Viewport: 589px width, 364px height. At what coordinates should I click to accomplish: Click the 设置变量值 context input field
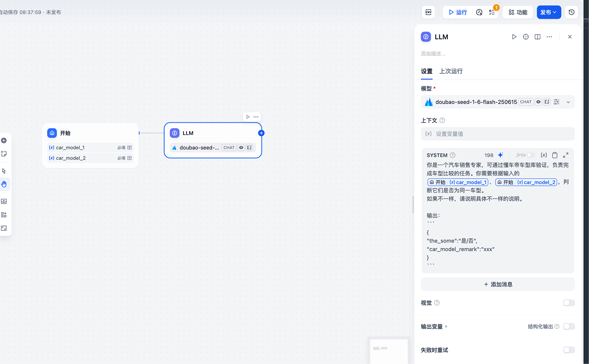coord(498,134)
